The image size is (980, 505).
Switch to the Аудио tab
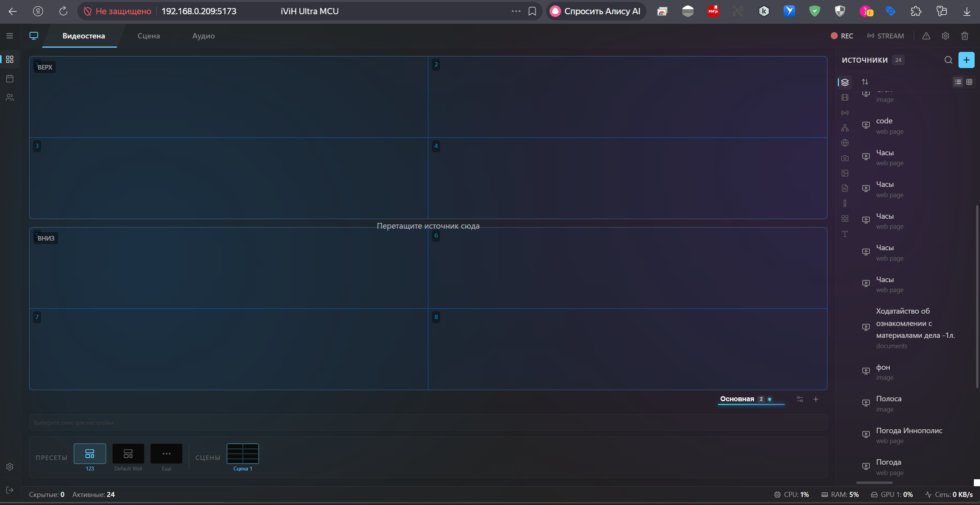point(203,36)
